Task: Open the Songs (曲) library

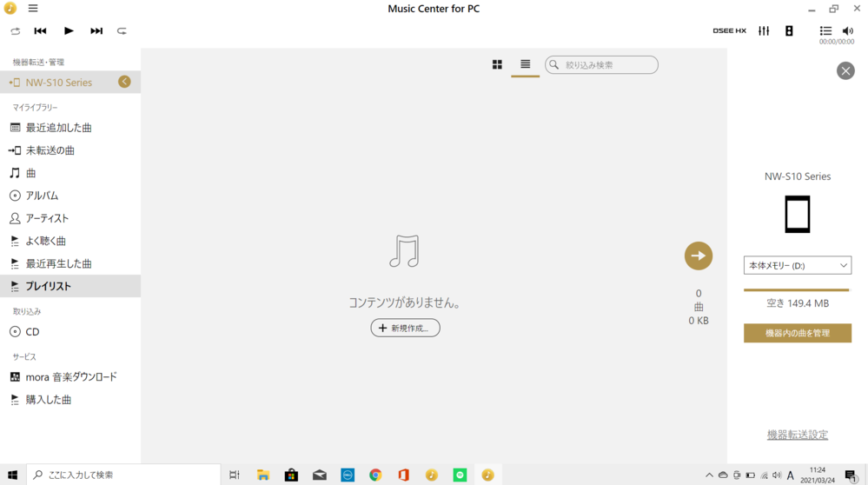Action: point(70,173)
